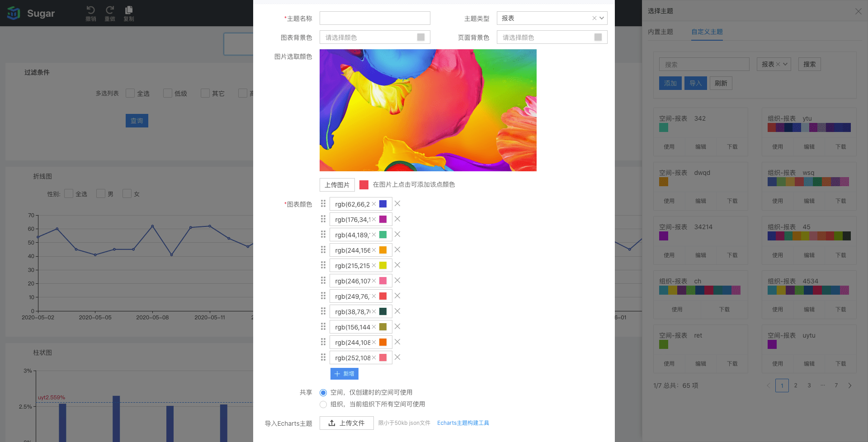Open 报表 type filter in side panel
The height and width of the screenshot is (442, 868).
[774, 64]
